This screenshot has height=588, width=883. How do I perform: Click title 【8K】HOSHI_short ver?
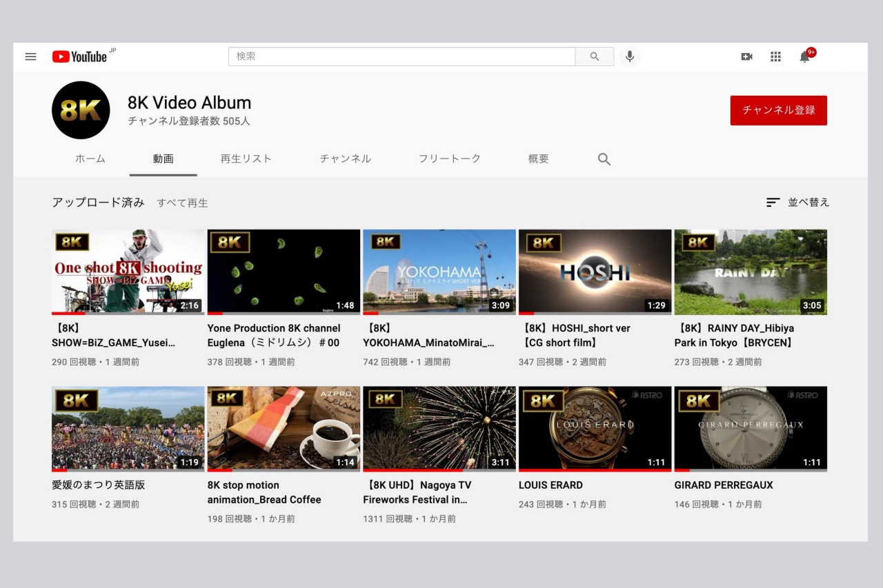(x=575, y=336)
